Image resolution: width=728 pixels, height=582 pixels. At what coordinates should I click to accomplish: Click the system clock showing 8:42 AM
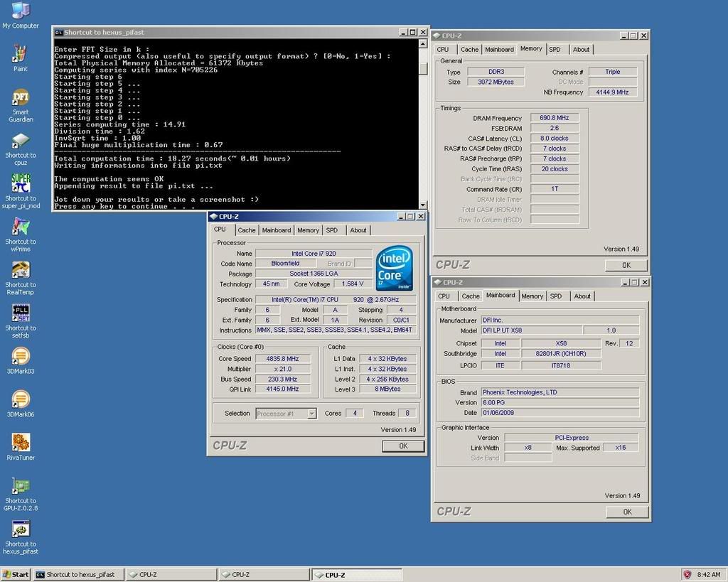click(x=709, y=575)
